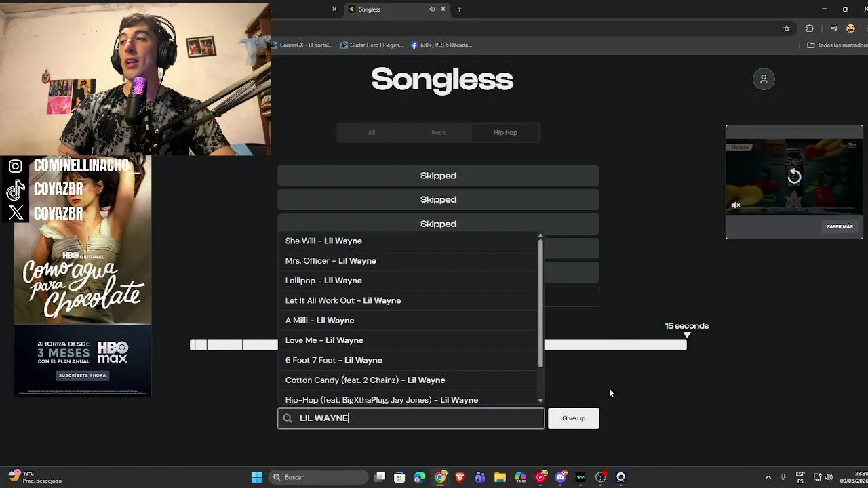Open the weather widget on taskbar

35,477
